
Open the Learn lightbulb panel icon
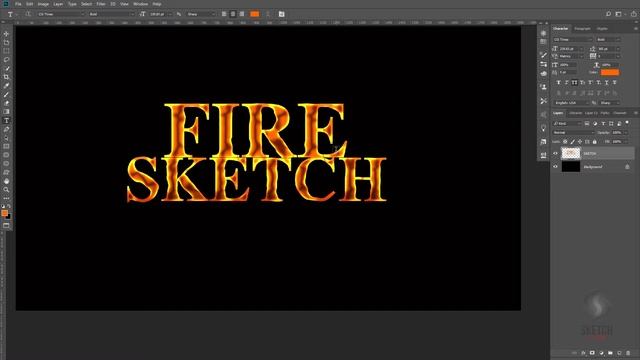click(x=543, y=128)
